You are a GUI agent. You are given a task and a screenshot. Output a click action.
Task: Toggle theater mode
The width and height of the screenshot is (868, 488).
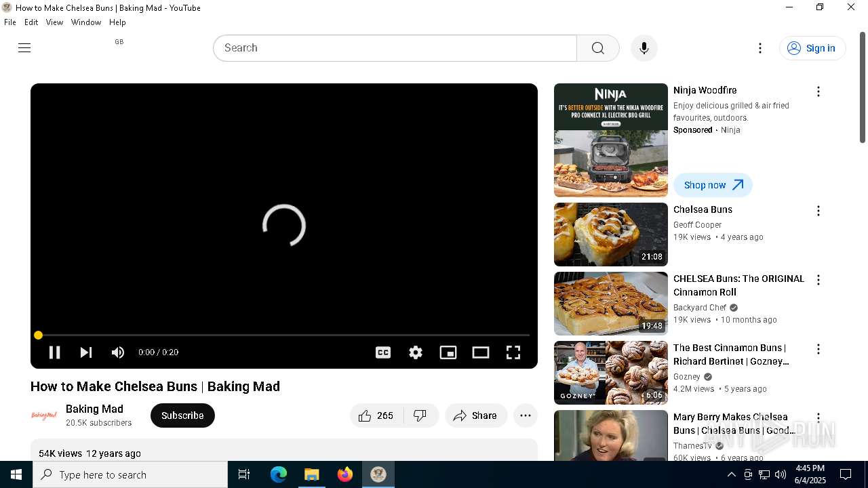481,352
